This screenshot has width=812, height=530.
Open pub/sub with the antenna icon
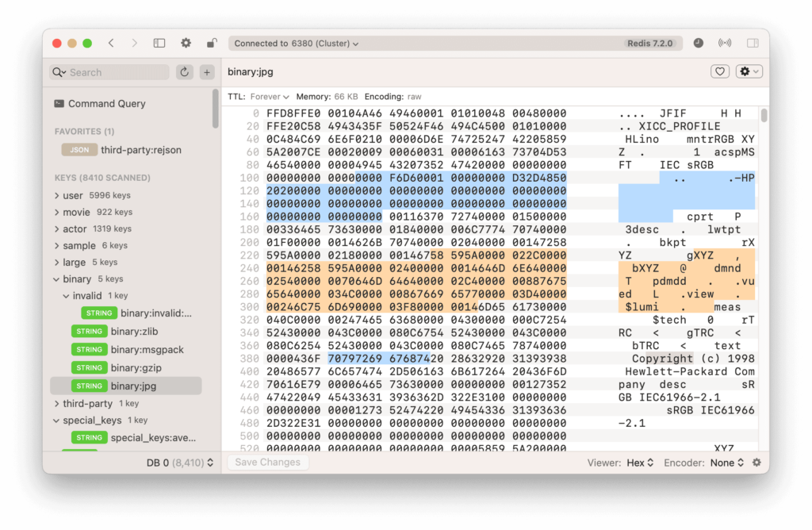(x=723, y=44)
